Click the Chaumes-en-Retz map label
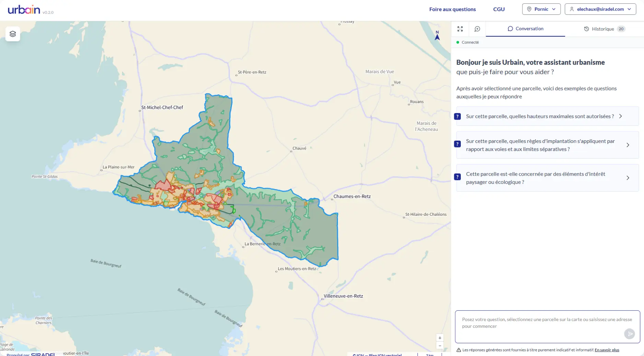The image size is (644, 356). coord(352,197)
